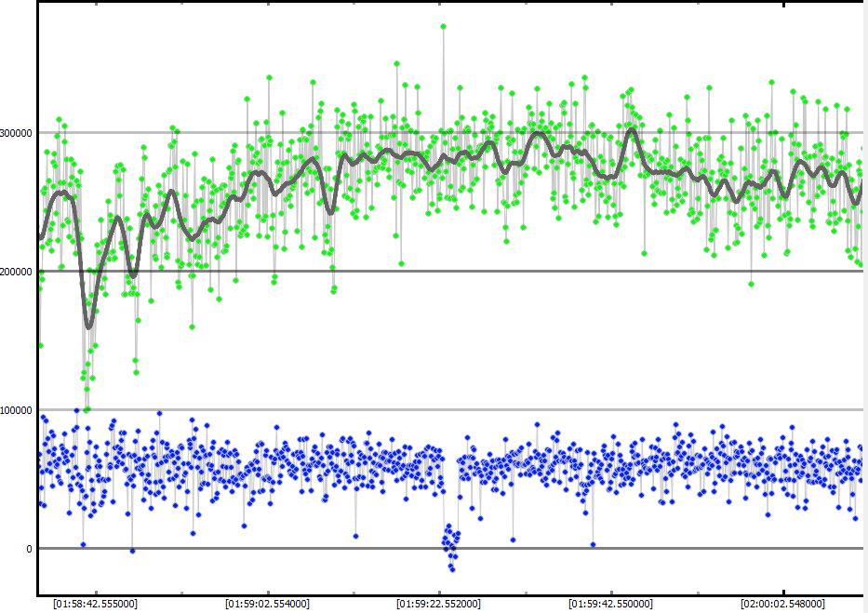Click the 200000 y-axis label
This screenshot has height=613, width=868.
19,272
